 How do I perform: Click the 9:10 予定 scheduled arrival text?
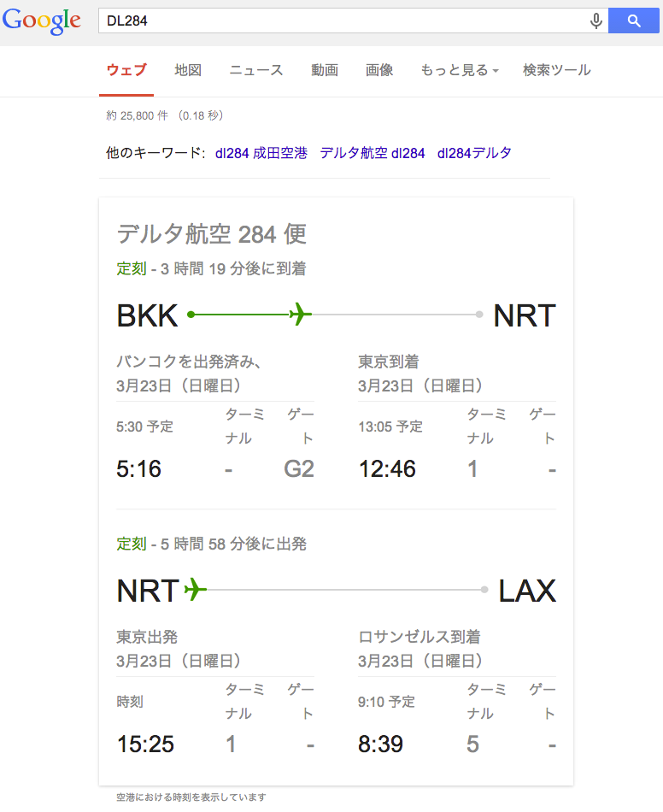(387, 702)
